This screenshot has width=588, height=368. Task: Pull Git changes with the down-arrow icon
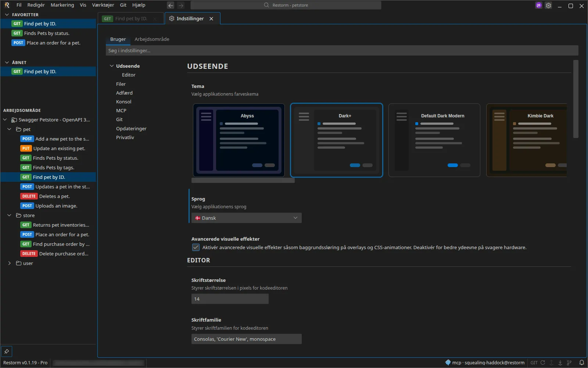[560, 362]
